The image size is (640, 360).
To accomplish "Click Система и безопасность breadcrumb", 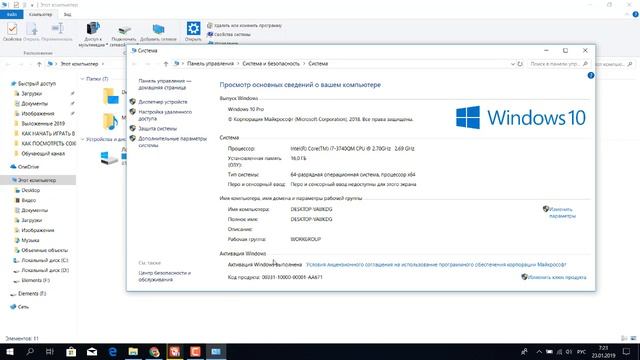I will click(271, 64).
